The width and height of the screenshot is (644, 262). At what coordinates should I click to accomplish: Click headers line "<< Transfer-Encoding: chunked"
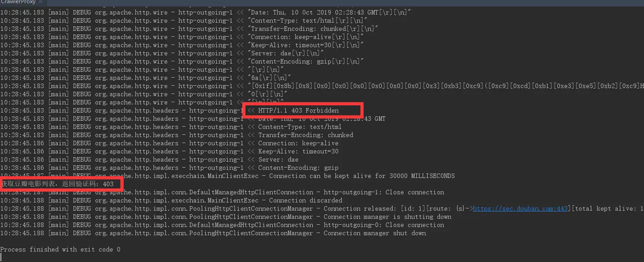(x=176, y=135)
